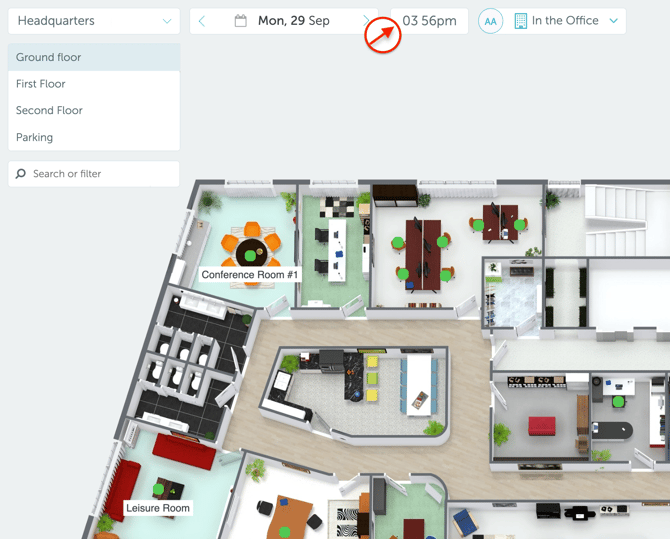The image size is (670, 539).
Task: Expand the In the Office status dropdown
Action: click(613, 21)
